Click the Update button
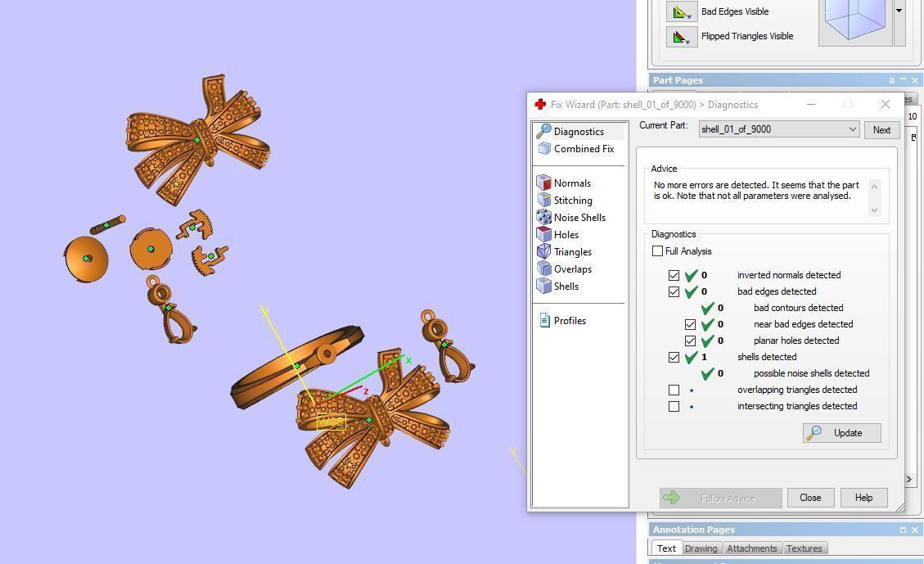The width and height of the screenshot is (924, 564). pyautogui.click(x=842, y=432)
